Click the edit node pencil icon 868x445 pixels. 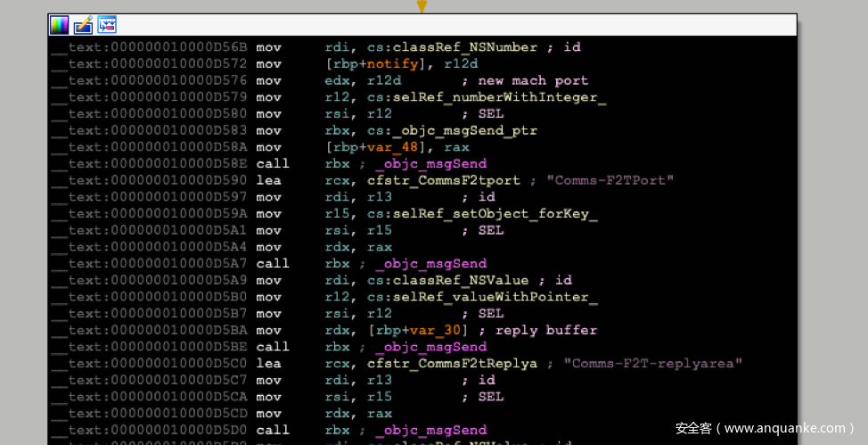(x=83, y=25)
